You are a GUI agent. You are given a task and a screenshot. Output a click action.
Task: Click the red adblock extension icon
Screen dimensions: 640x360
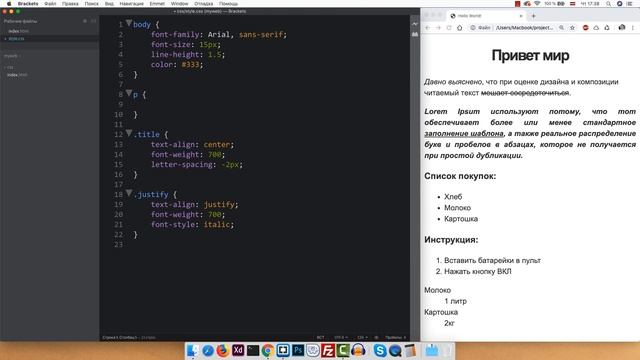(585, 28)
